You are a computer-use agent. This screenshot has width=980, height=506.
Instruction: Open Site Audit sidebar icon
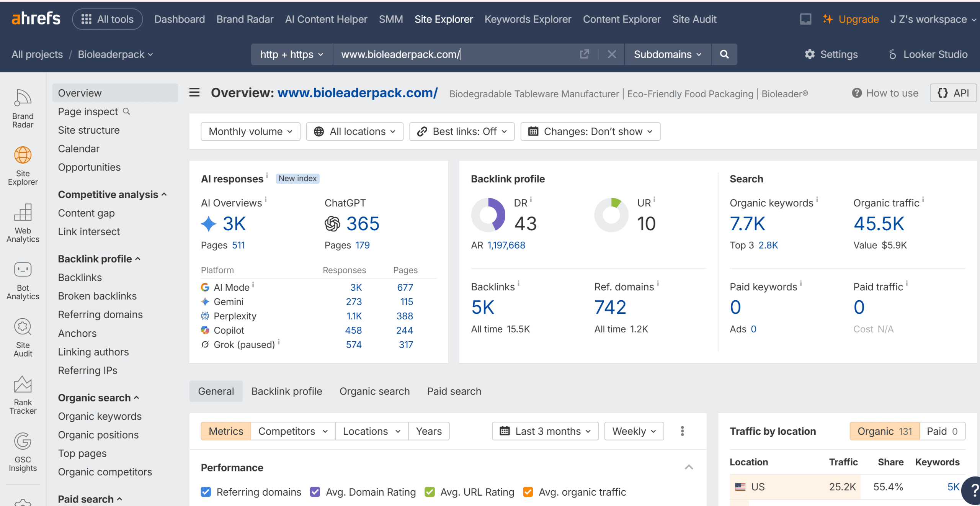pyautogui.click(x=23, y=337)
